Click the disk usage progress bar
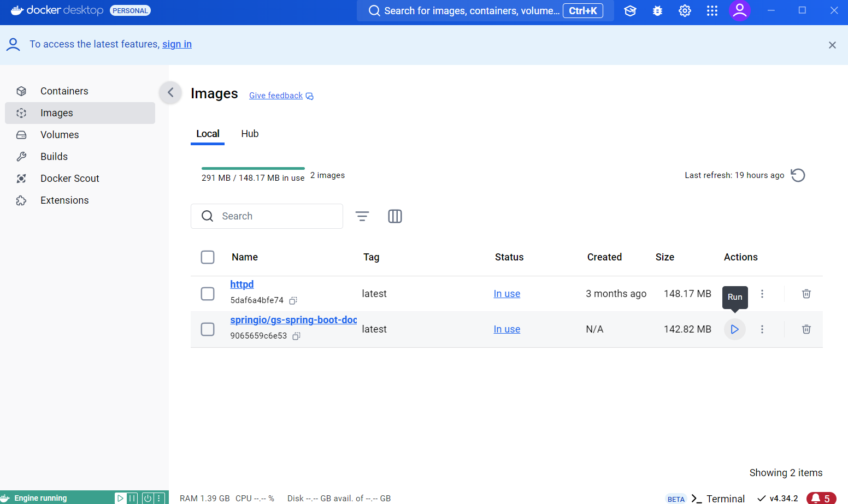Screen dimensions: 848x504 coord(253,168)
